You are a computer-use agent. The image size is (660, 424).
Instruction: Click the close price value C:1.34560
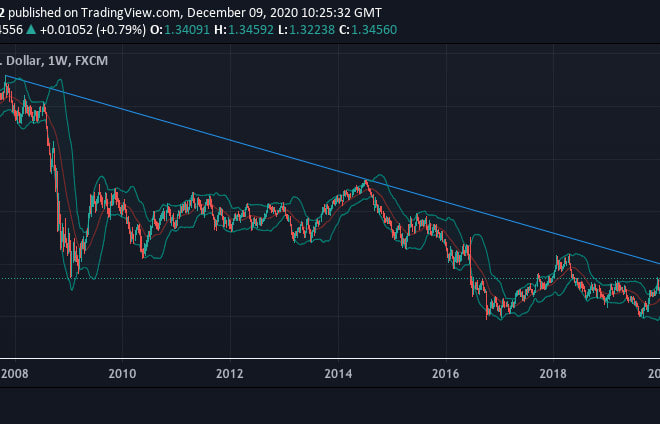[368, 30]
